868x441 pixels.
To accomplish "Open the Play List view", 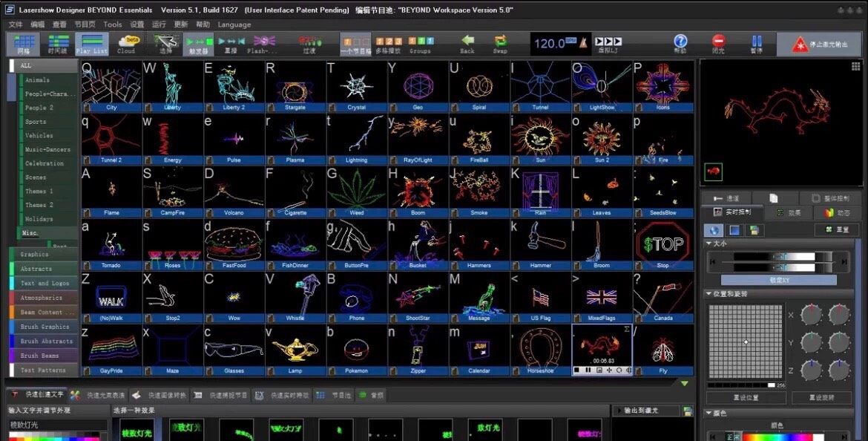I will tap(92, 44).
